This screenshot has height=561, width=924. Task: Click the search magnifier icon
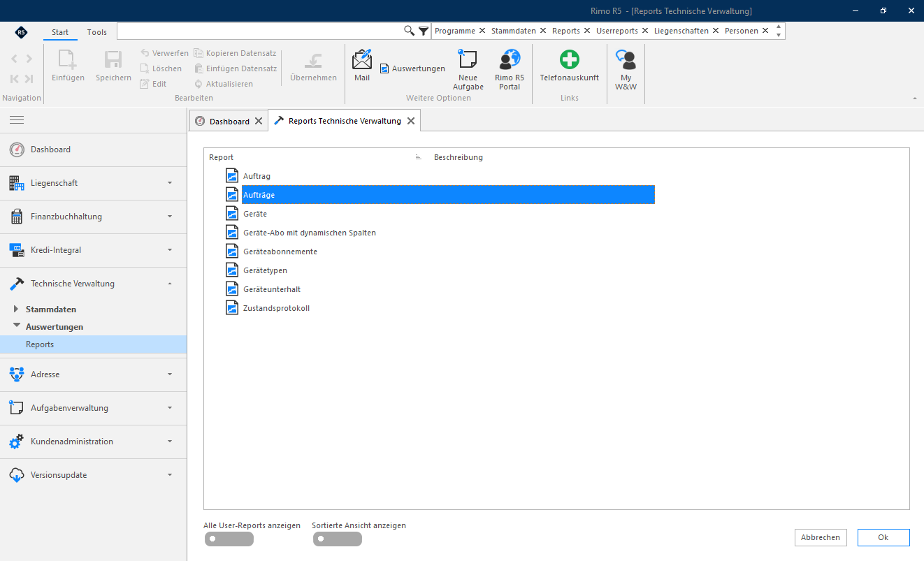point(410,31)
